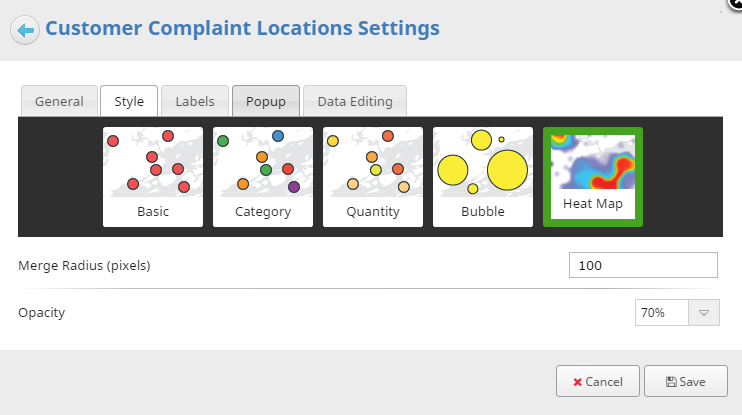
Task: Click the Merge Radius input field
Action: (x=643, y=265)
